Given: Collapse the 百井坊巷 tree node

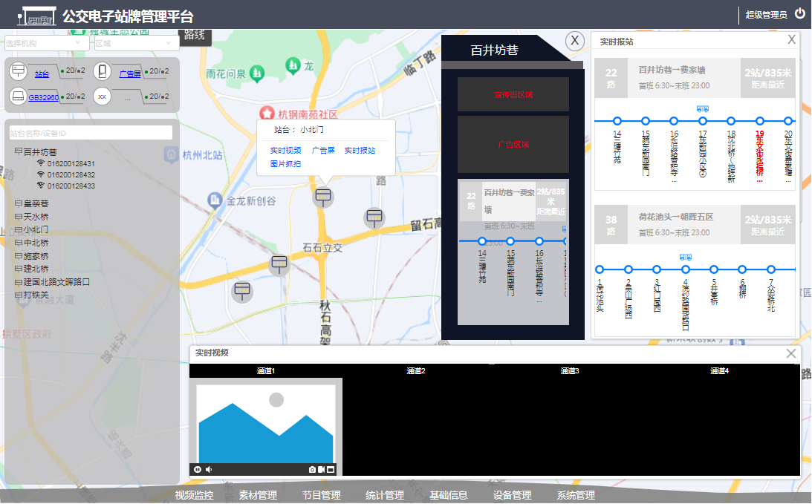Looking at the screenshot, I should click(19, 151).
